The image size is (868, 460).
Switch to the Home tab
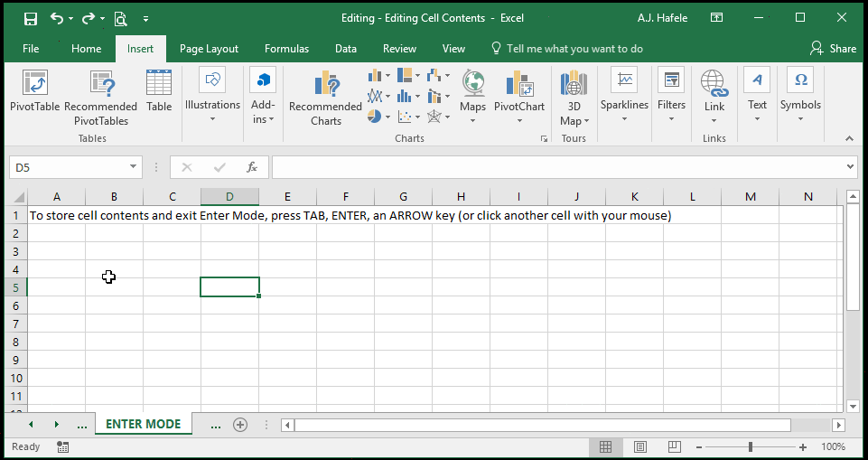(87, 49)
